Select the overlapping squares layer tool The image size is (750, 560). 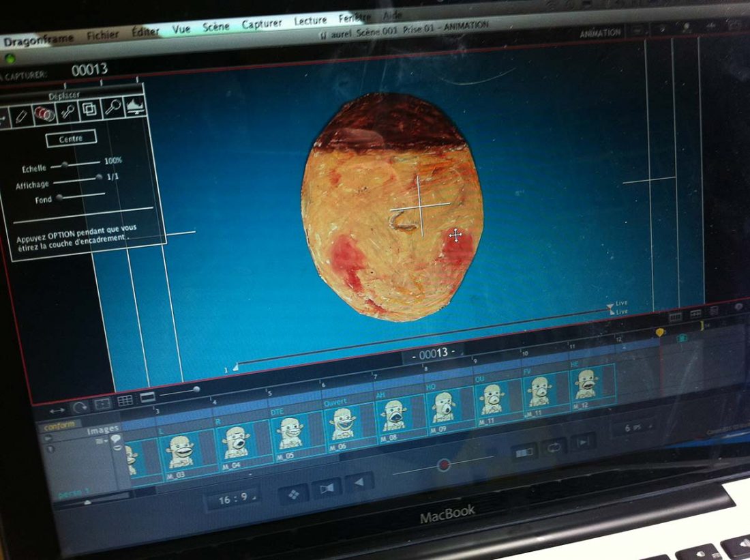90,110
